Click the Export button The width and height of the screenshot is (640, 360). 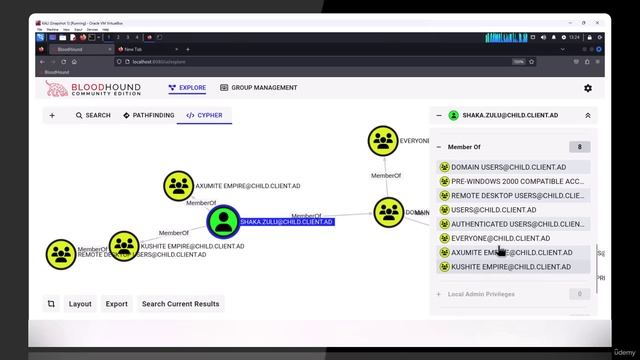tap(117, 304)
